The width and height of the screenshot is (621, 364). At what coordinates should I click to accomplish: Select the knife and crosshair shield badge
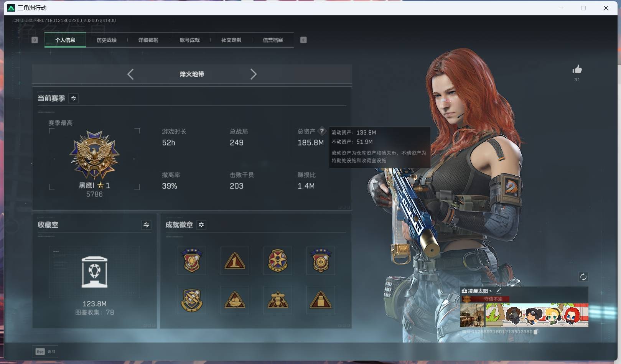pos(192,300)
